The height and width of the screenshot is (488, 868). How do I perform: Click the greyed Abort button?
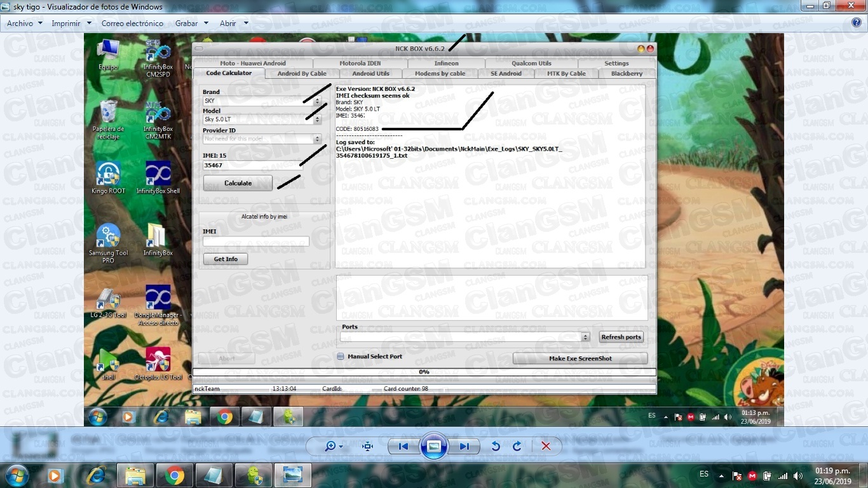[227, 358]
